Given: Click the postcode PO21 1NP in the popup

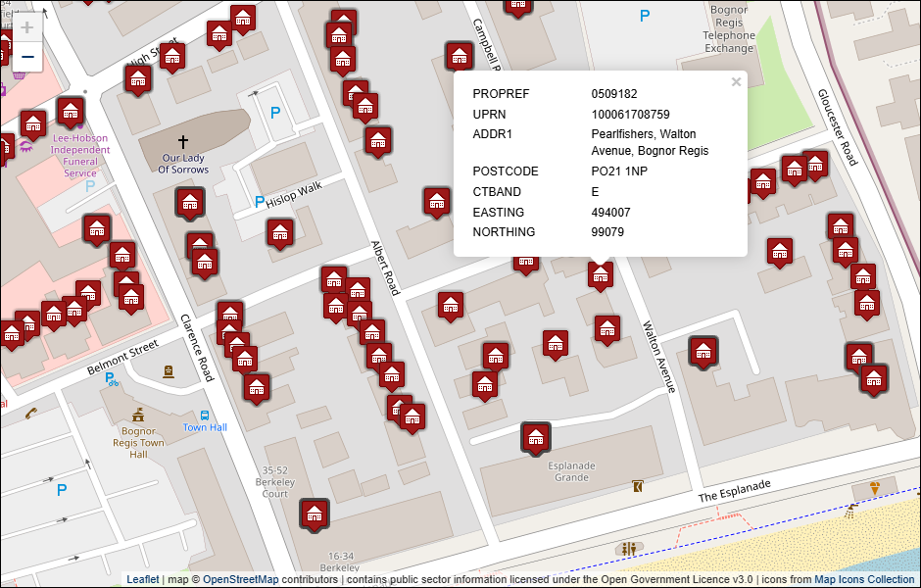Looking at the screenshot, I should [x=619, y=171].
